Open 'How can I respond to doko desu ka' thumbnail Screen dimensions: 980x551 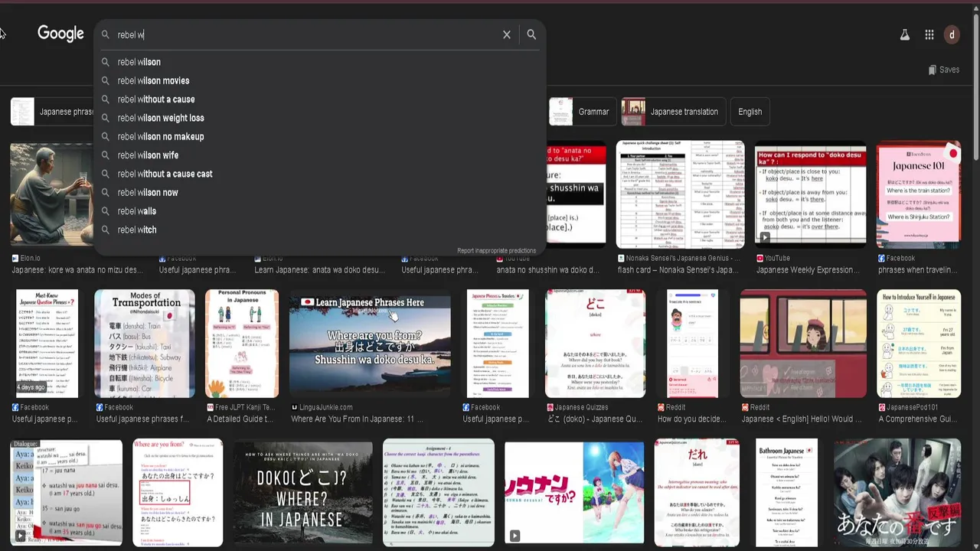pos(811,194)
